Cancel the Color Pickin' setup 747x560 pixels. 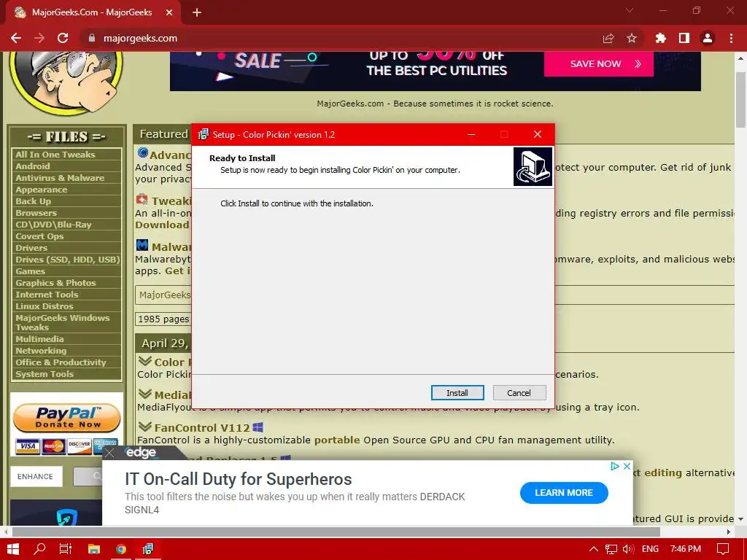pos(519,393)
